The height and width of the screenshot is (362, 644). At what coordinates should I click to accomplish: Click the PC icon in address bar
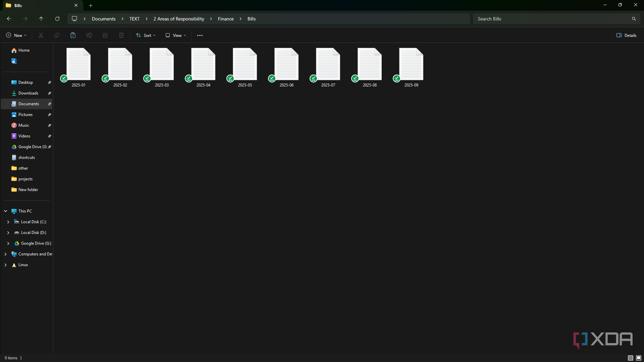click(x=74, y=19)
